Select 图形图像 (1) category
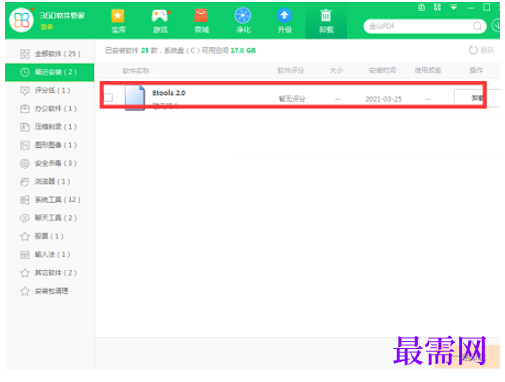This screenshot has height=382, width=505. (50, 145)
